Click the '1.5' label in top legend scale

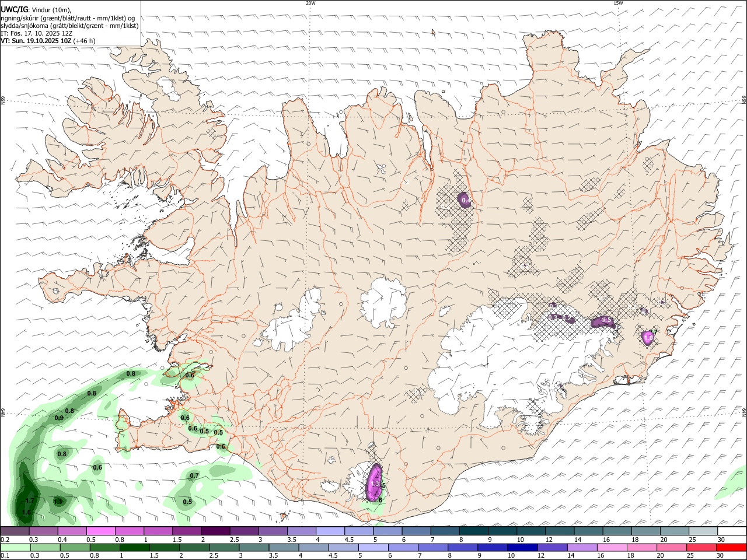click(x=177, y=540)
